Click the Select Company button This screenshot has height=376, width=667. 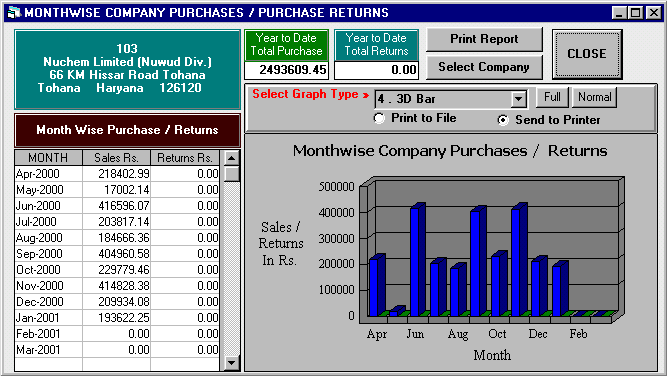pyautogui.click(x=484, y=67)
